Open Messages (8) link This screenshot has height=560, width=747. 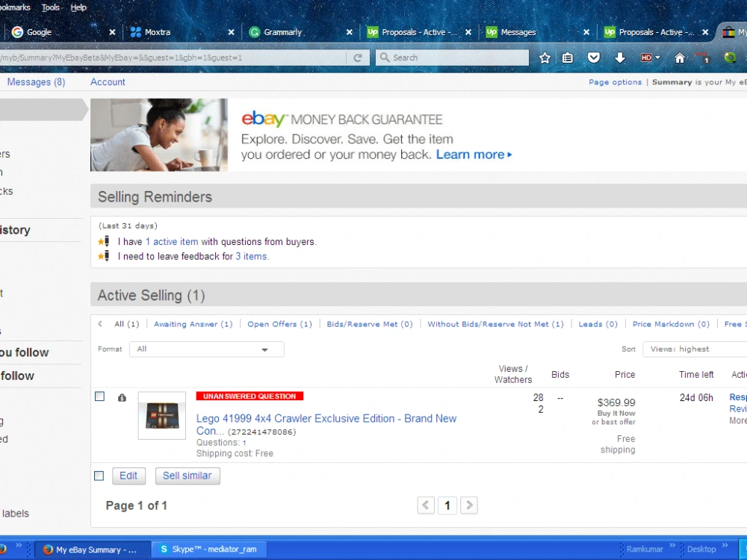tap(36, 82)
